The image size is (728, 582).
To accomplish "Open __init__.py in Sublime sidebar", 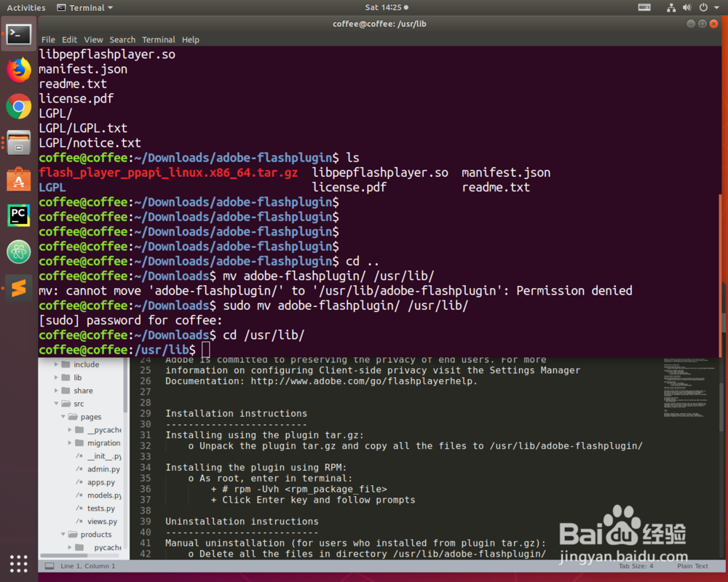I will (104, 456).
